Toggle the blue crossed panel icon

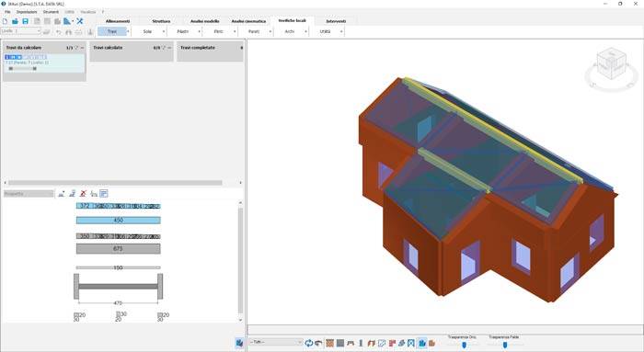click(x=411, y=343)
